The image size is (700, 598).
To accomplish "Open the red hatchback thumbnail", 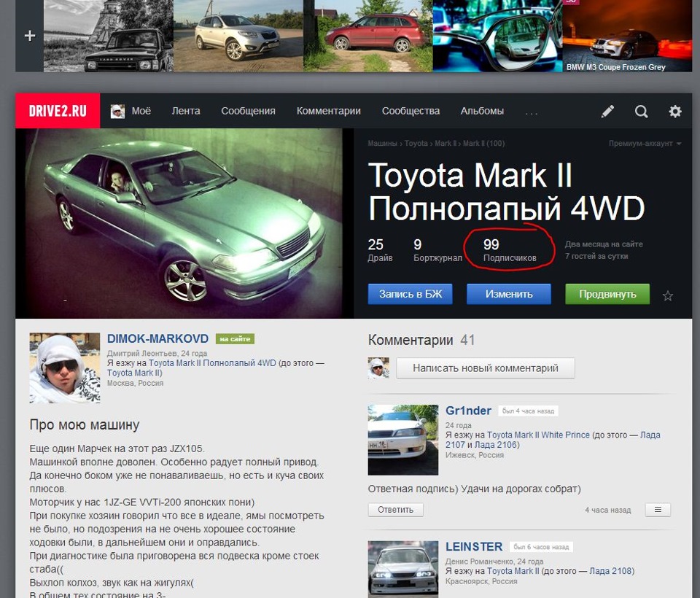I will pos(367,36).
